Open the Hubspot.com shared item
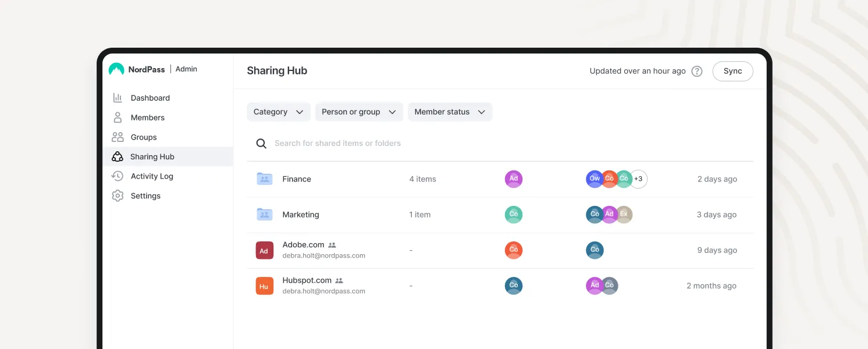This screenshot has width=868, height=349. pos(307,280)
